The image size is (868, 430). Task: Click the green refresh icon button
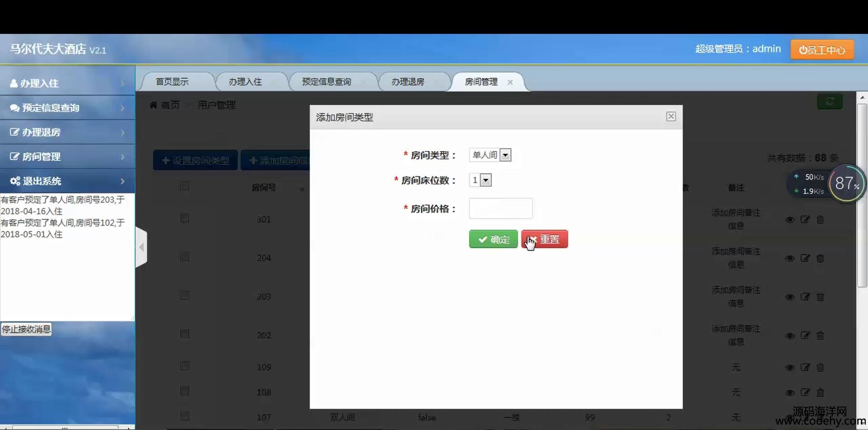pos(830,102)
